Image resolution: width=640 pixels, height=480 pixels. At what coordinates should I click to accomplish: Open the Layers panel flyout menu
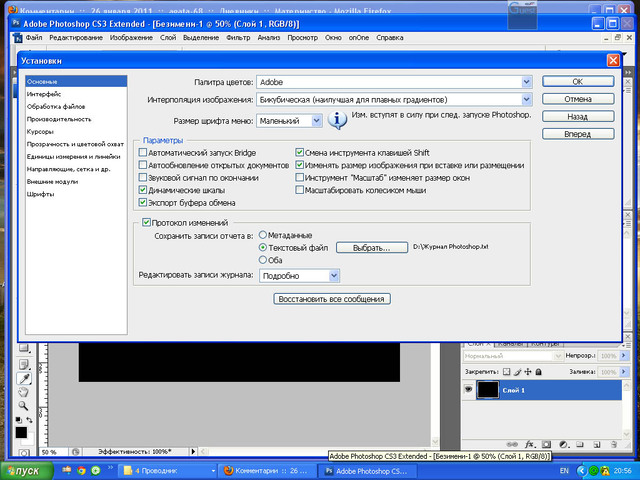point(627,345)
